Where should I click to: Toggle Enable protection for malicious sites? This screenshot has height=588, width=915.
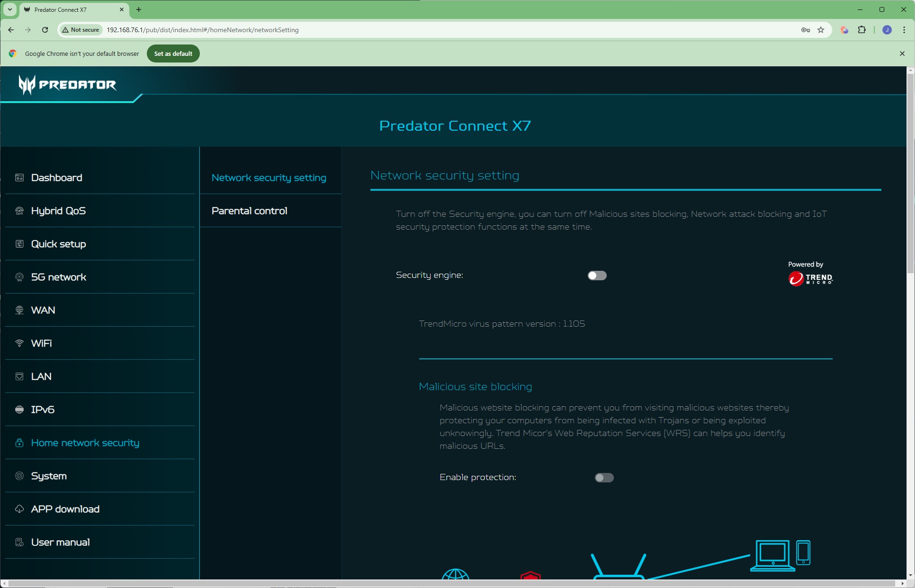point(604,478)
